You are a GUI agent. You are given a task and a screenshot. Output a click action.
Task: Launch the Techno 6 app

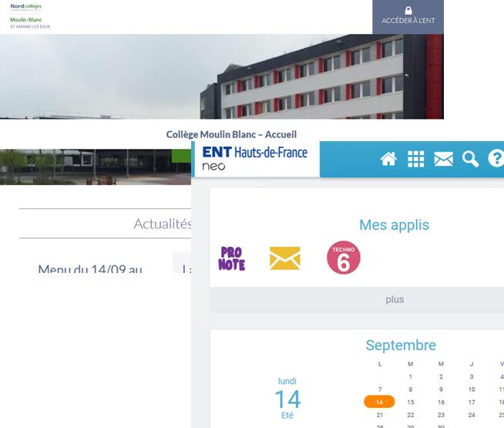click(x=344, y=258)
